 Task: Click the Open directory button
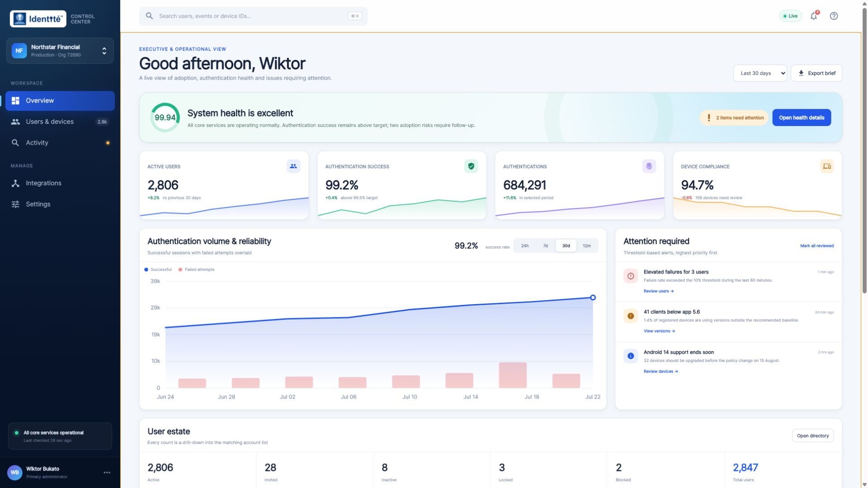coord(812,436)
